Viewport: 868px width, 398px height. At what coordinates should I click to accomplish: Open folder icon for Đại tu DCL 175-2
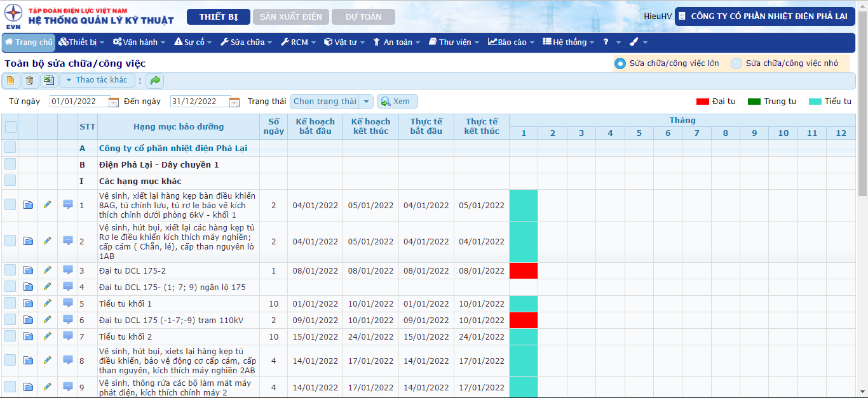coord(28,270)
